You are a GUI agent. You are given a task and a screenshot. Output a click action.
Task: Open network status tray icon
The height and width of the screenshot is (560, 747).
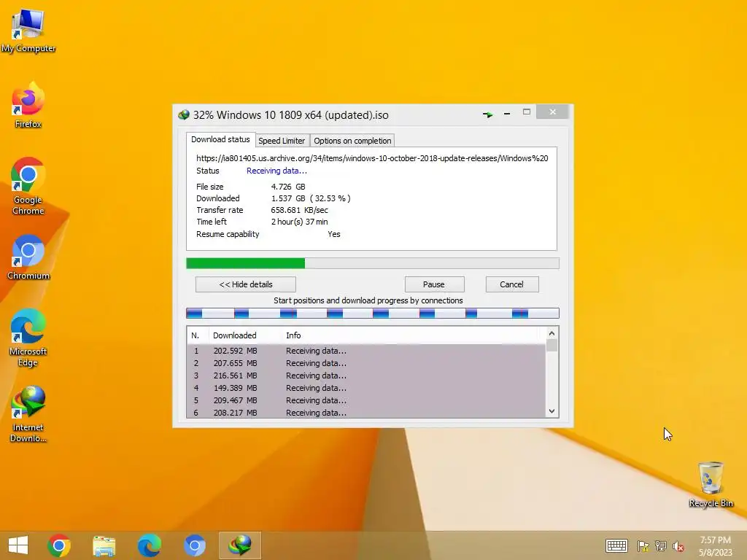661,546
